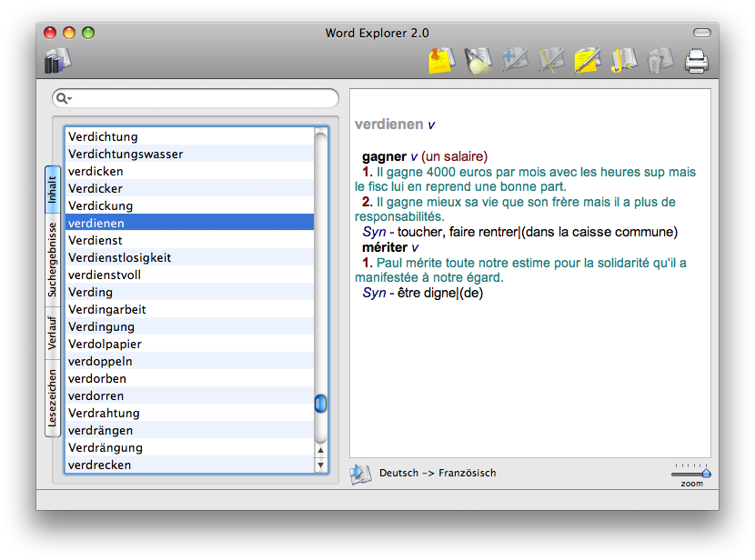Print the current entry with printer icon
755x560 pixels.
[x=697, y=62]
